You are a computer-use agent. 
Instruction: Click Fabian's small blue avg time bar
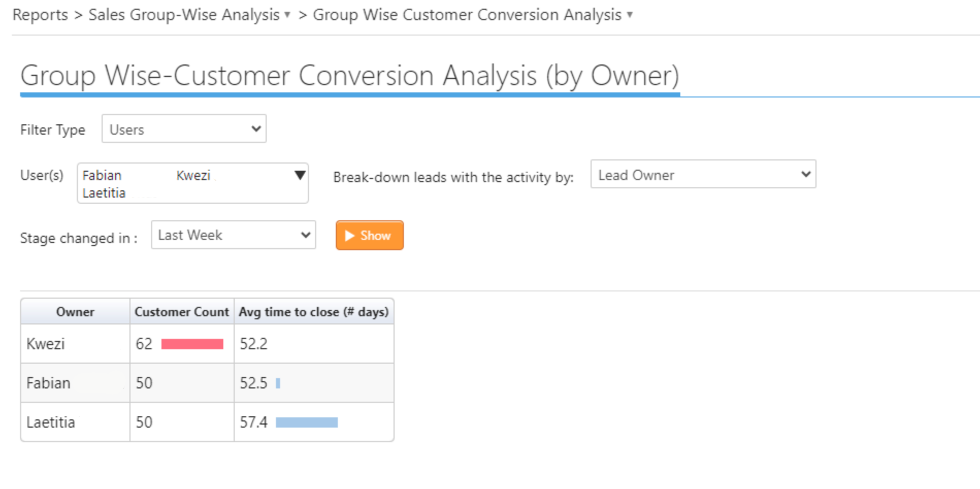(x=278, y=383)
